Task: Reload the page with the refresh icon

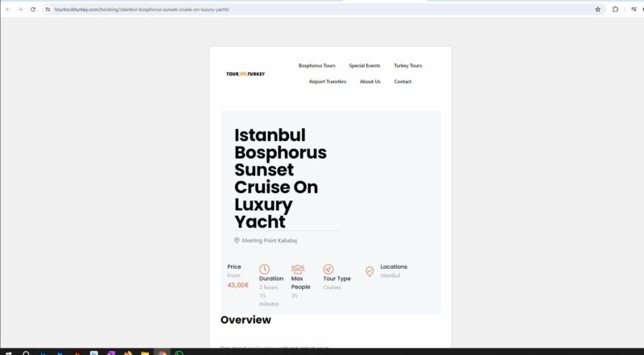Action: (x=32, y=9)
